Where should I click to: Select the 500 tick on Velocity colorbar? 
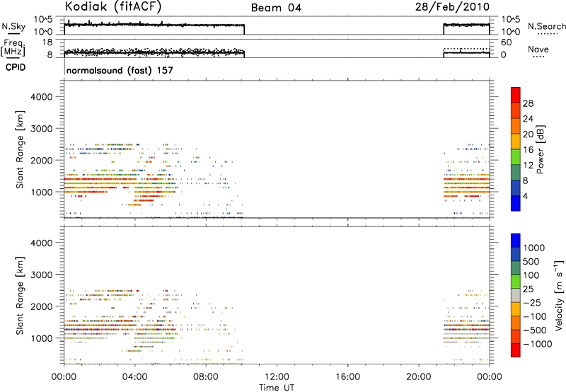(x=531, y=261)
